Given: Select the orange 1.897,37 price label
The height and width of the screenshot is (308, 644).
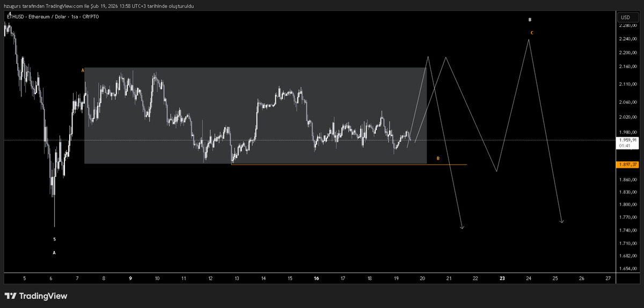Looking at the screenshot, I should pos(628,165).
